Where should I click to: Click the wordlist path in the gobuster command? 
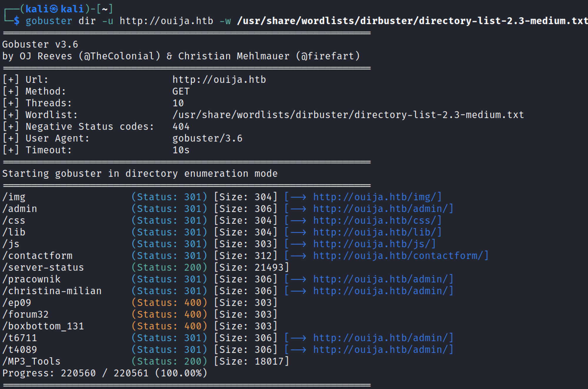tap(412, 21)
